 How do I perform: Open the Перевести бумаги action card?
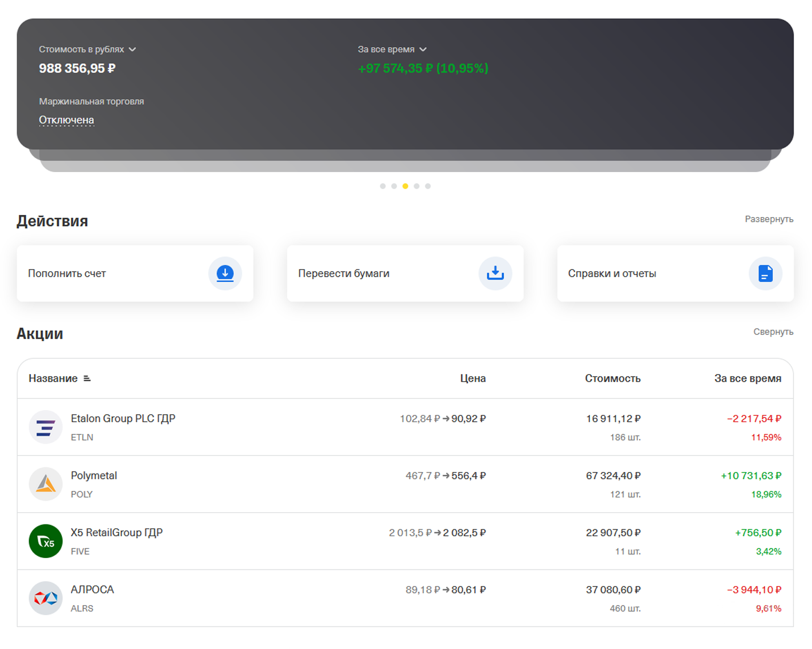pyautogui.click(x=405, y=273)
